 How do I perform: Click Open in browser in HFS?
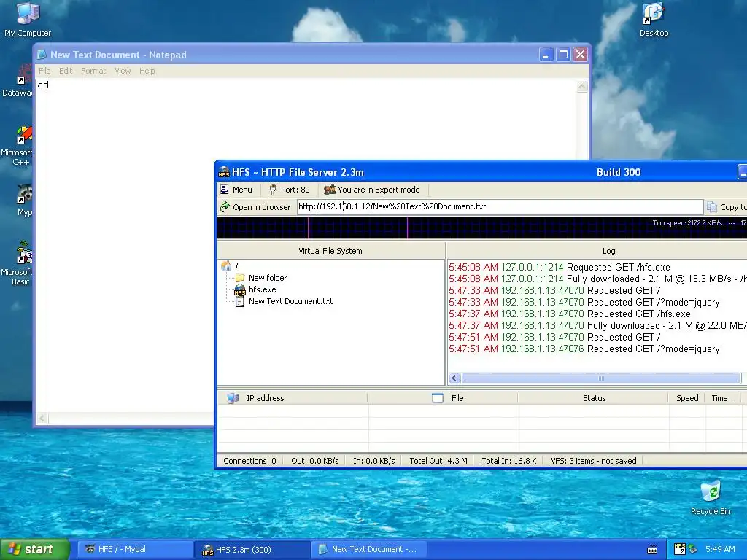click(255, 207)
